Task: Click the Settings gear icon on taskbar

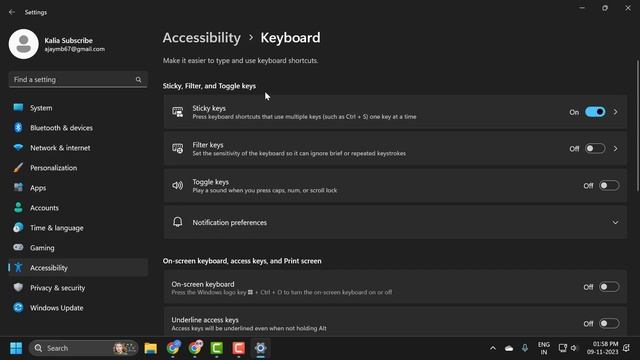Action: (x=260, y=348)
